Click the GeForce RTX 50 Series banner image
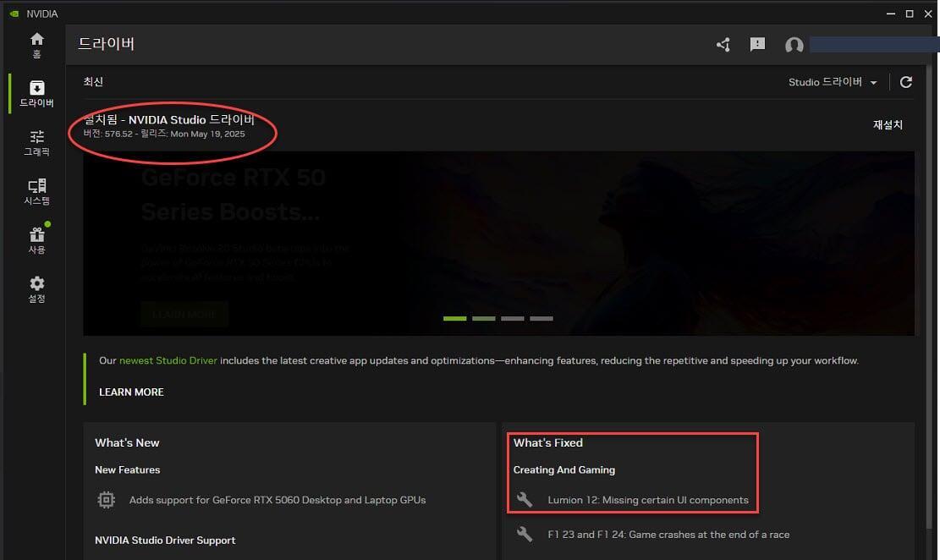 pos(499,243)
